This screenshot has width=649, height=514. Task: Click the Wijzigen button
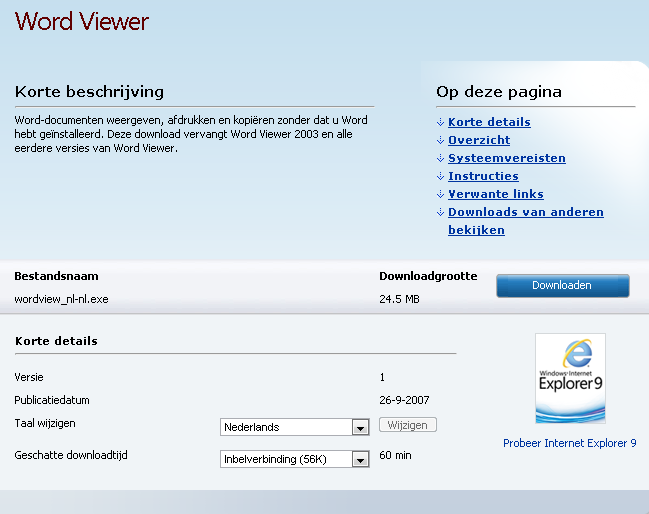click(x=408, y=425)
